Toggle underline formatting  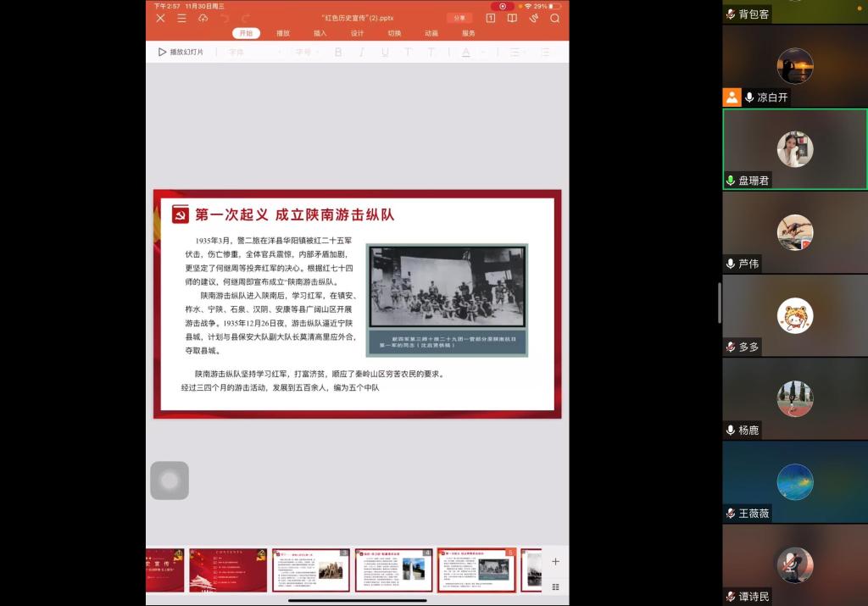[385, 52]
